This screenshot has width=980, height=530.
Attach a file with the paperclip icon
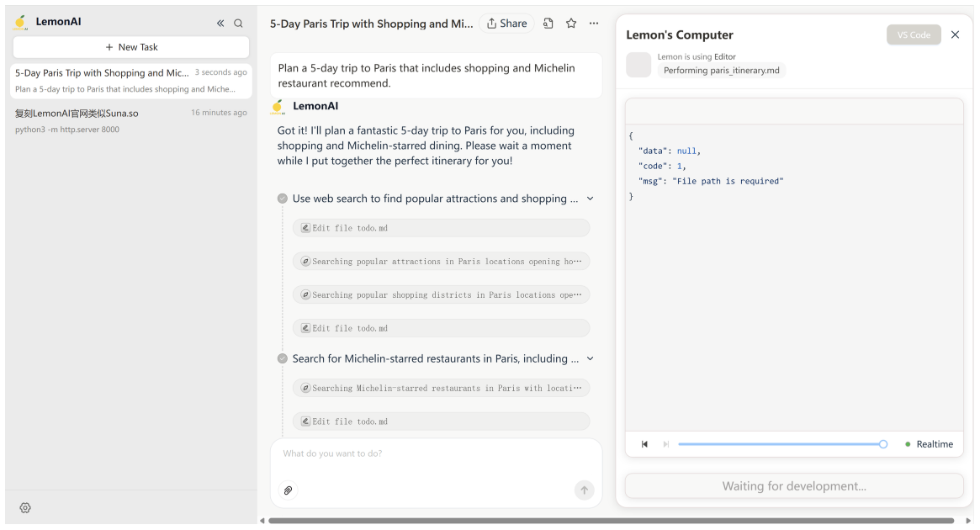pyautogui.click(x=289, y=490)
